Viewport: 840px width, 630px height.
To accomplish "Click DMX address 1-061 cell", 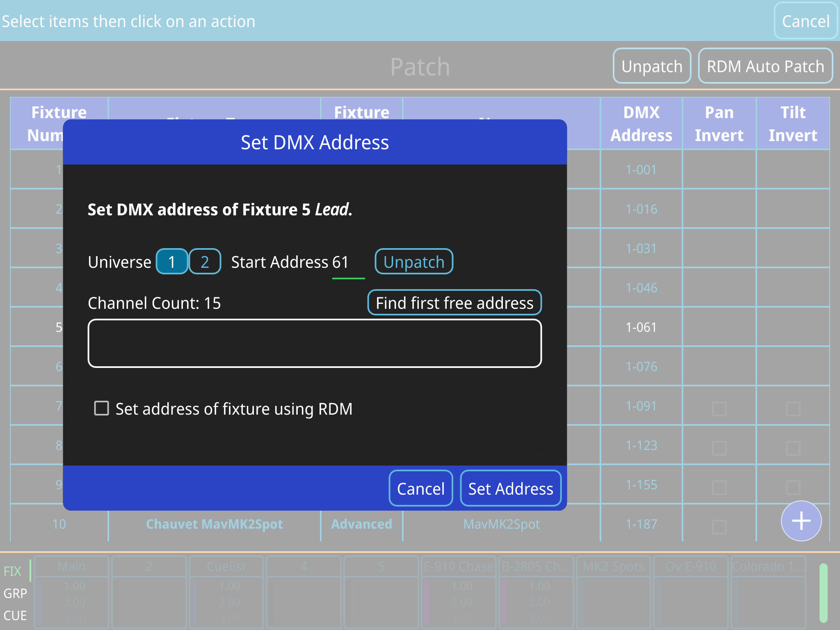I will 641,327.
